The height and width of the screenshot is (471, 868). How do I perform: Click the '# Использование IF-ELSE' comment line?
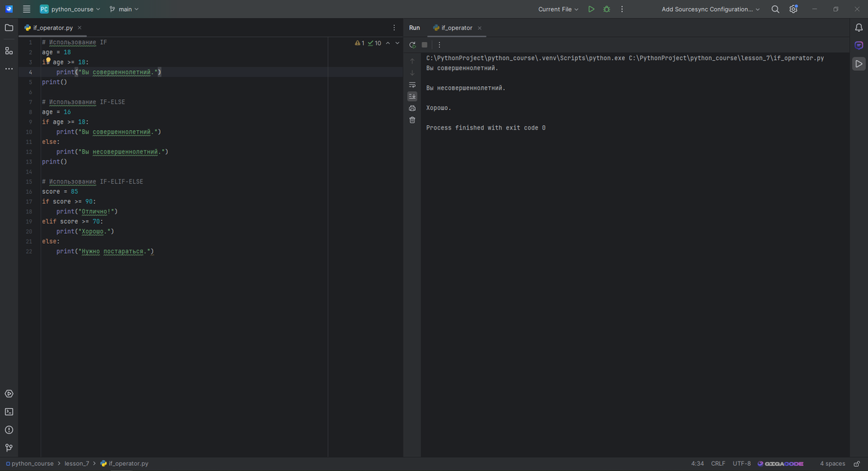pos(83,102)
